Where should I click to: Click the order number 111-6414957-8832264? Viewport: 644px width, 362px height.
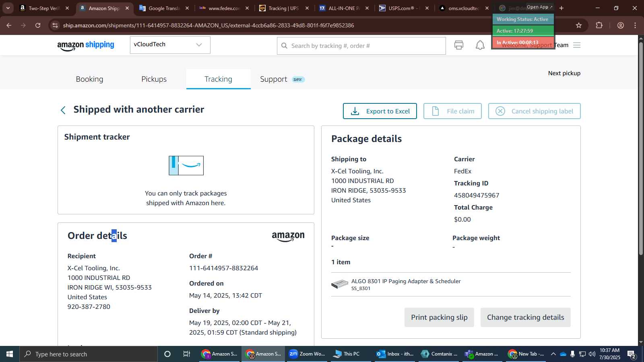pyautogui.click(x=223, y=268)
